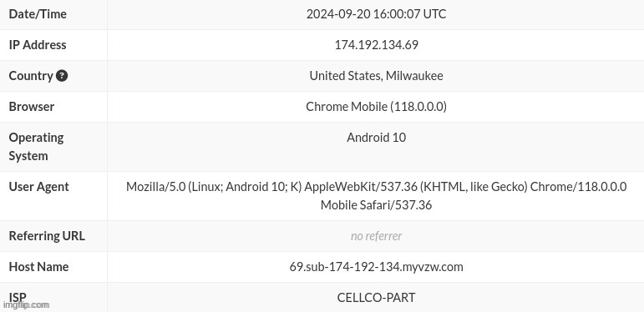Click the CELLCO-PART ISP value
The width and height of the screenshot is (644, 312).
click(x=376, y=298)
